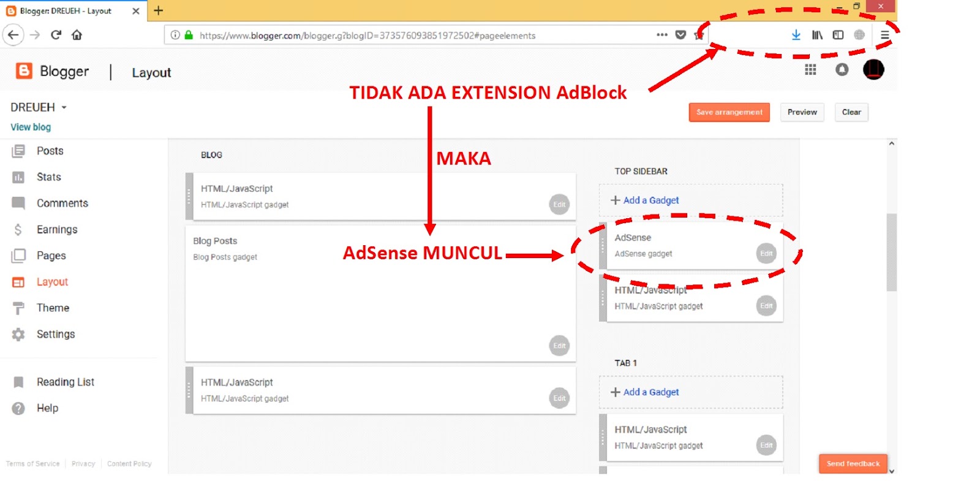The width and height of the screenshot is (980, 483).
Task: Edit the top BLOG HTML/JavaScript gadget
Action: click(559, 204)
